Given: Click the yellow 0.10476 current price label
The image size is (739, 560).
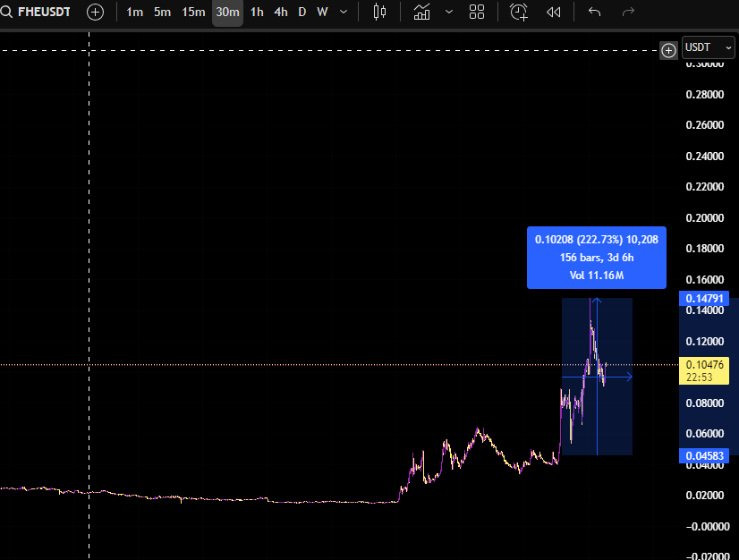Looking at the screenshot, I should (x=704, y=371).
